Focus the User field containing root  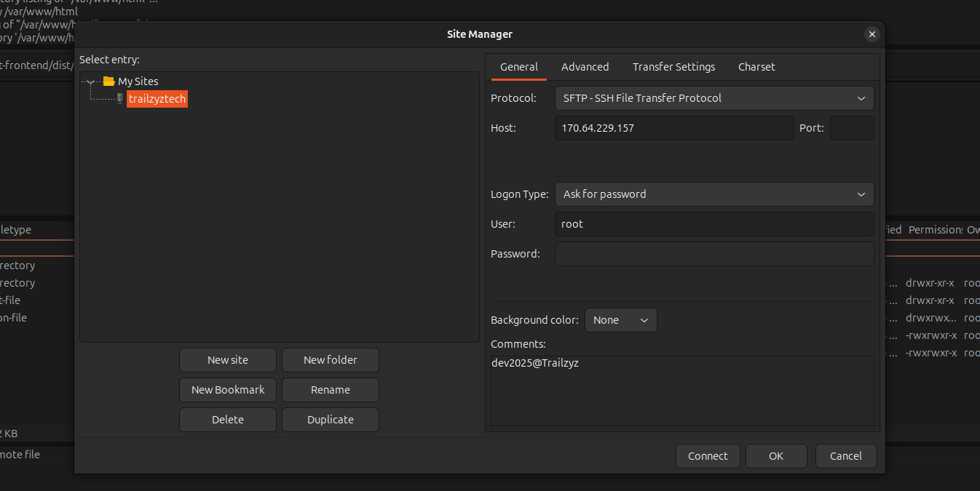point(714,224)
